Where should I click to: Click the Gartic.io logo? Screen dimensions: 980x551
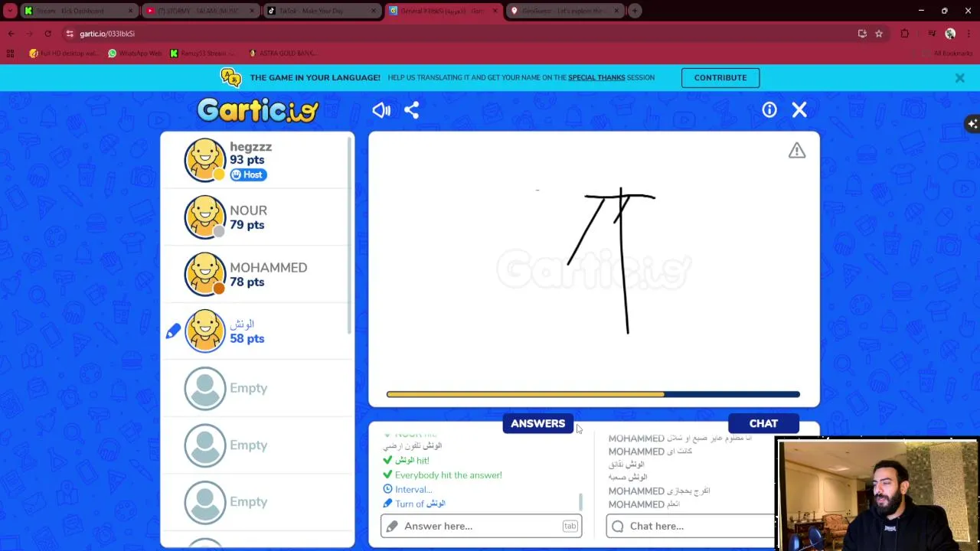point(257,110)
